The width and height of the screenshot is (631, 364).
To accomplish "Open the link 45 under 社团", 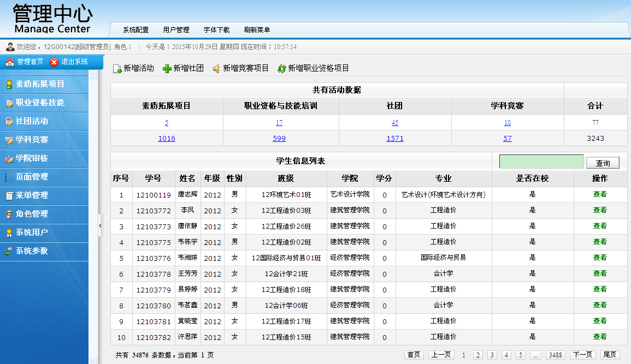I will click(x=395, y=123).
